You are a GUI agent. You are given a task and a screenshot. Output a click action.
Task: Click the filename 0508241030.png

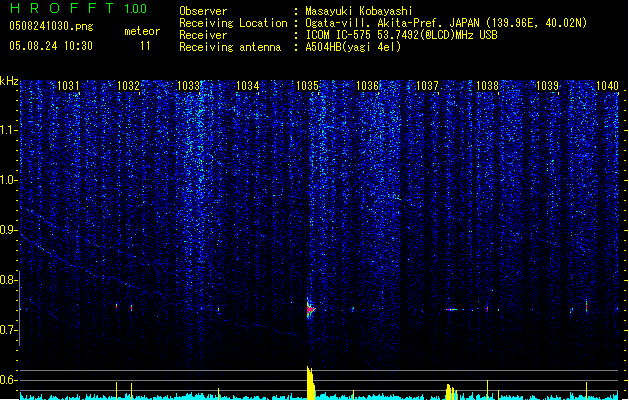click(51, 26)
